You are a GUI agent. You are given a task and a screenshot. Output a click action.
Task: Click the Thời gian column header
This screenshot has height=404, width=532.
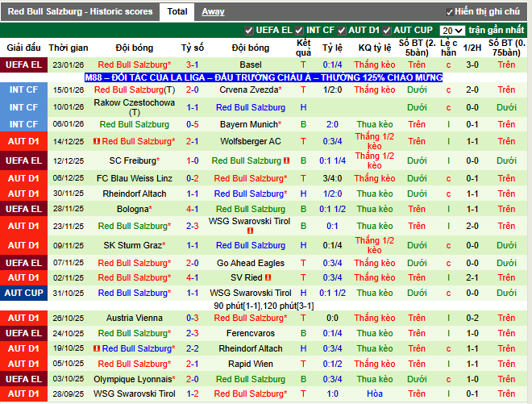click(69, 48)
